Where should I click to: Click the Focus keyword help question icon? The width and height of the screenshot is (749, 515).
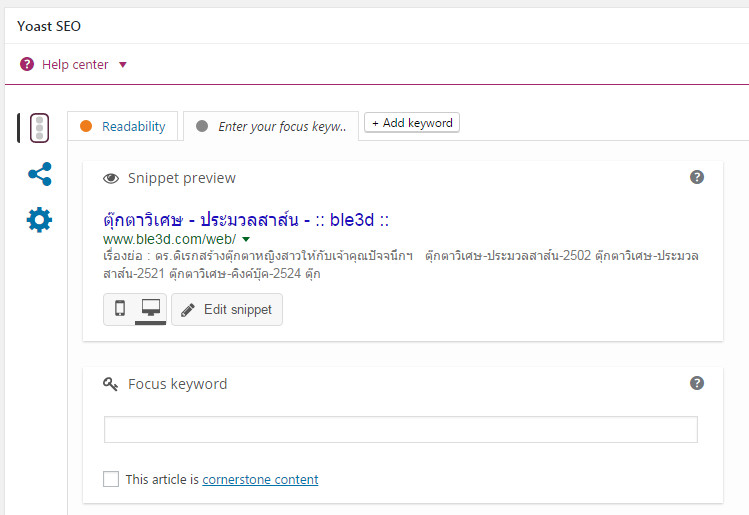point(697,383)
